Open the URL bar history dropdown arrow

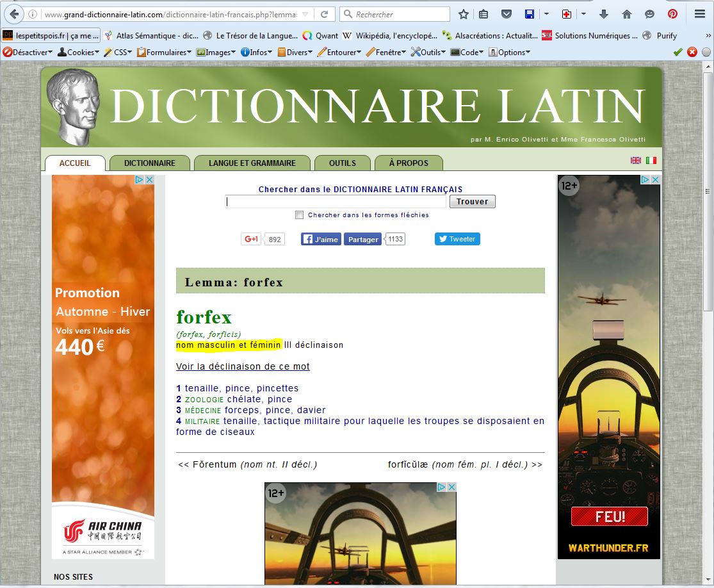point(305,14)
